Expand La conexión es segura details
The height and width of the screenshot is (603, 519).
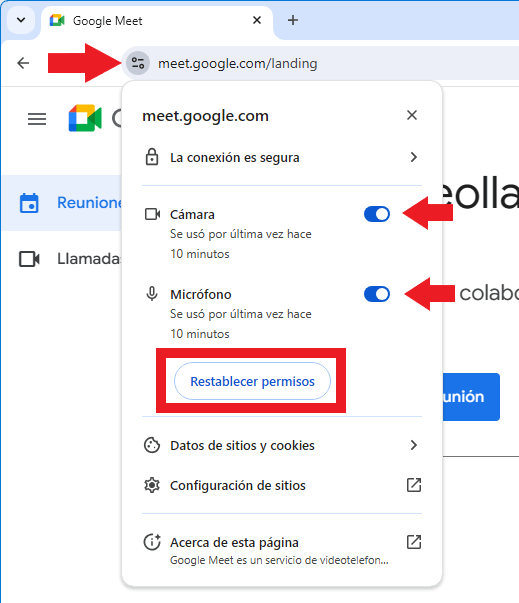click(x=282, y=157)
